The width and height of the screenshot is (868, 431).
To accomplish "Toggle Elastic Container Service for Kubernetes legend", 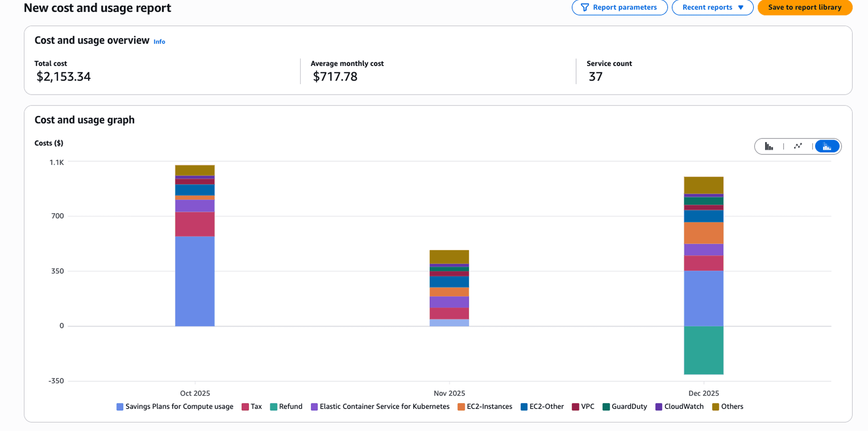I will coord(384,406).
